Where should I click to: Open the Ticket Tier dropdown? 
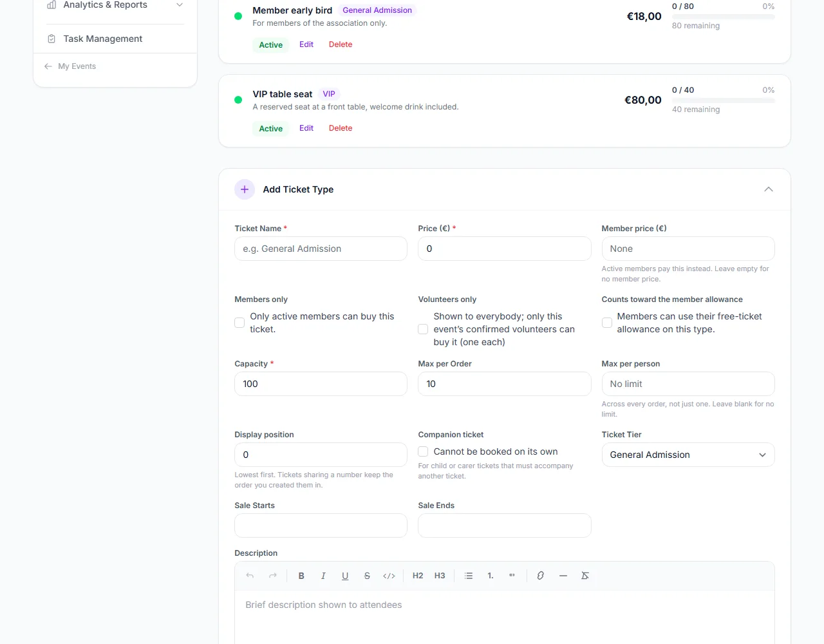[x=688, y=455]
